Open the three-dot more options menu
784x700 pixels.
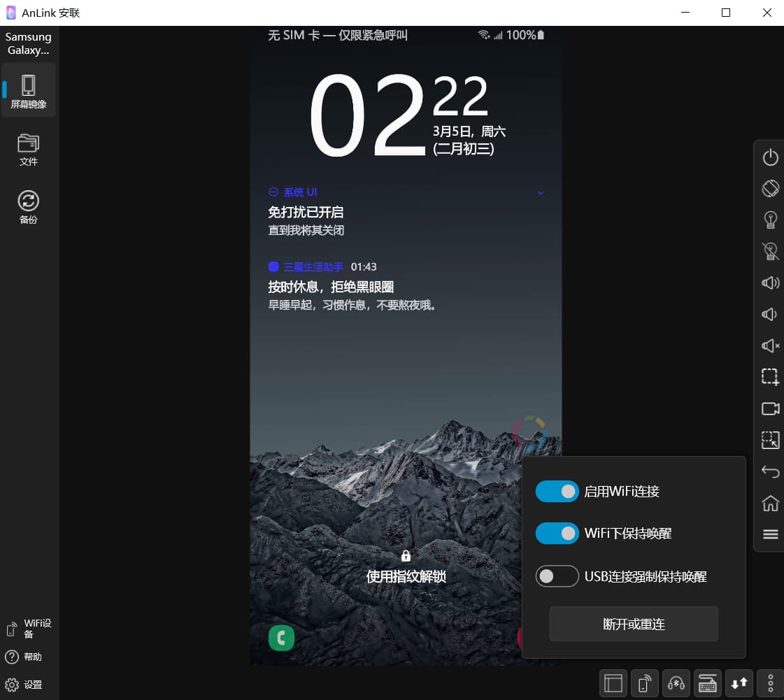(x=771, y=683)
